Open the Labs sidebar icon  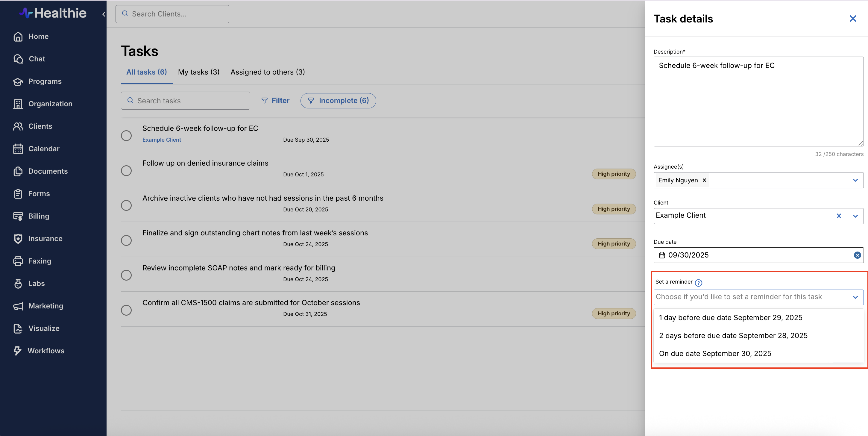click(x=18, y=284)
